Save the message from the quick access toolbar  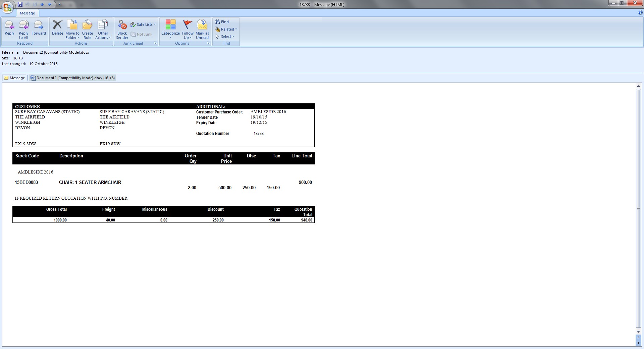click(20, 4)
